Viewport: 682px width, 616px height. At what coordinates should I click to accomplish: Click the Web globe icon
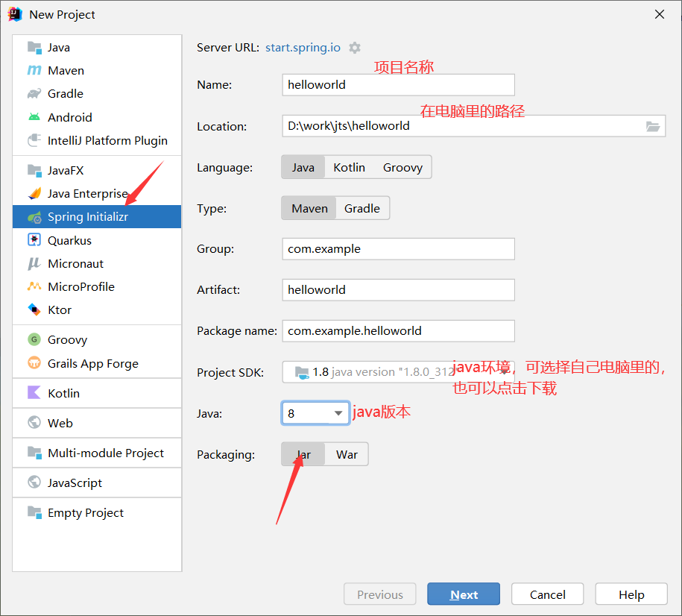click(34, 422)
